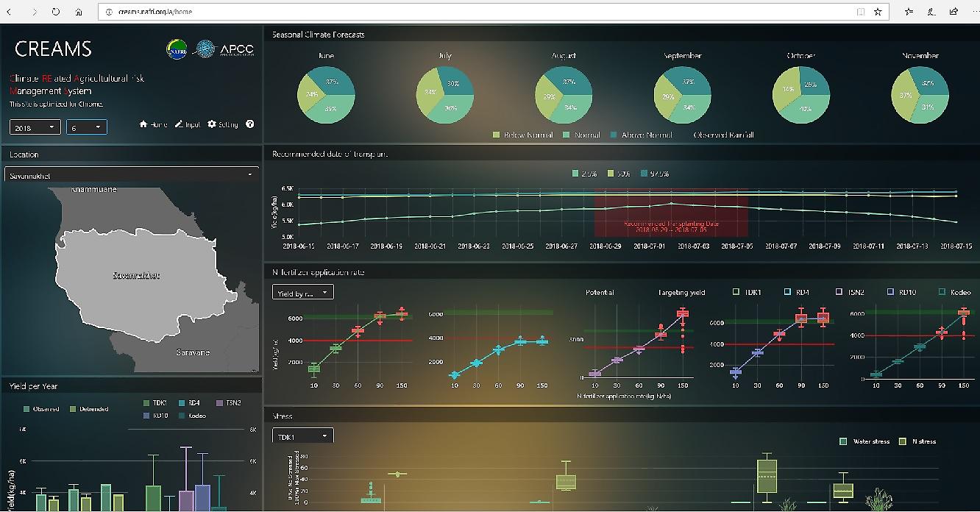Image resolution: width=980 pixels, height=512 pixels.
Task: Click the browser share icon
Action: (x=954, y=12)
